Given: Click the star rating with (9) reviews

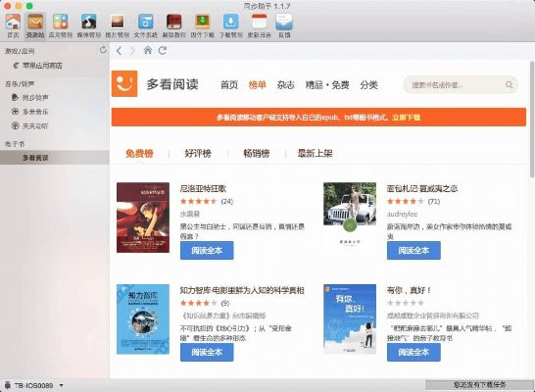Looking at the screenshot, I should pos(198,303).
